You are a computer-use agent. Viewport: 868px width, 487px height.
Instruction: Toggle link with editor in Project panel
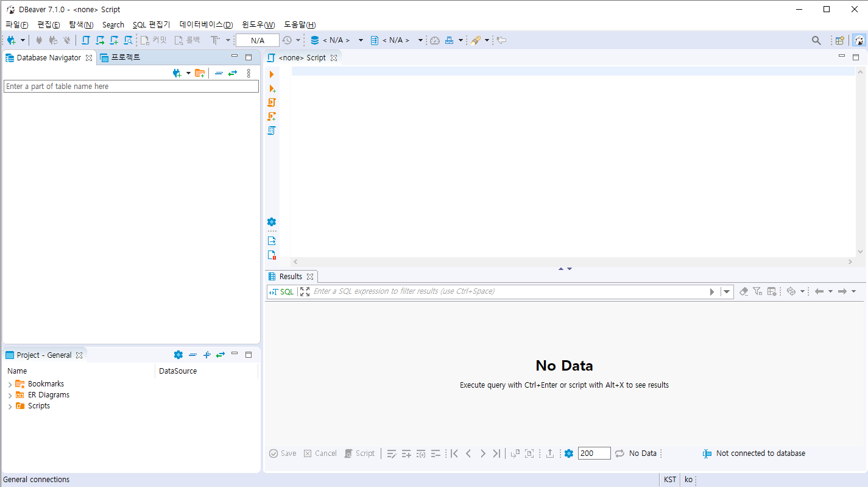coord(221,355)
